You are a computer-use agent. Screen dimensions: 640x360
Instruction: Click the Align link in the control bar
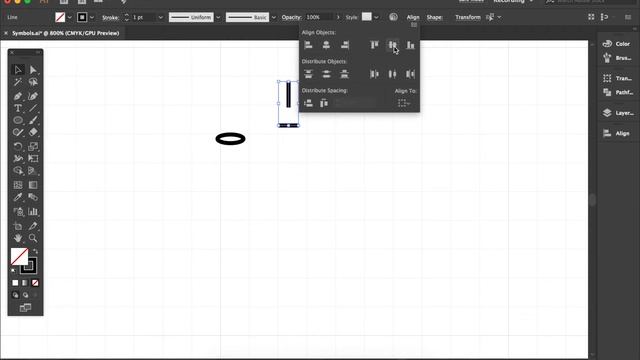click(x=413, y=18)
